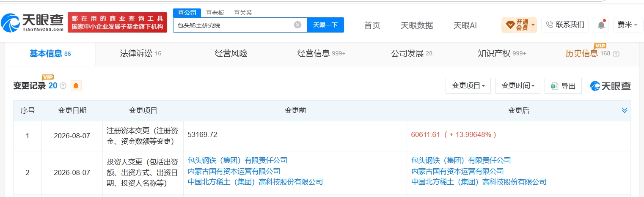Open 包头钢铁（集团）有限责任公司 in 变更前 column
Viewport: 644px width, 197px height.
237,160
